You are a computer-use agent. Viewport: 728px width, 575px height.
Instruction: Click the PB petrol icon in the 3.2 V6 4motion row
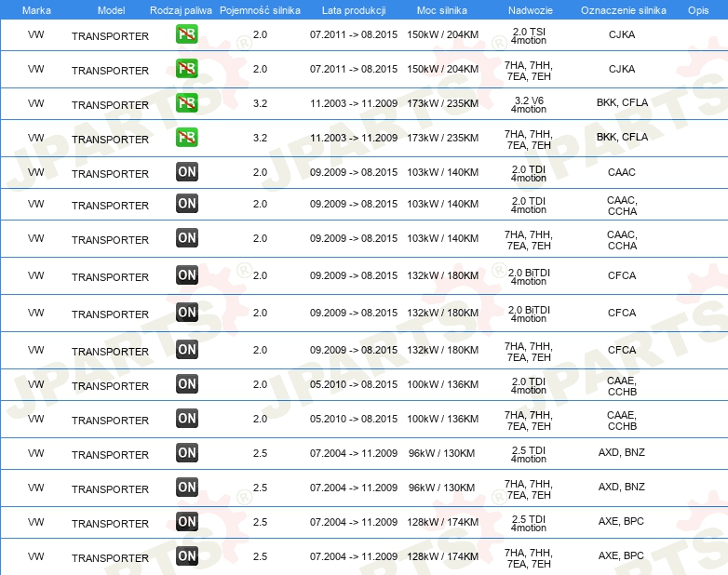tap(187, 103)
